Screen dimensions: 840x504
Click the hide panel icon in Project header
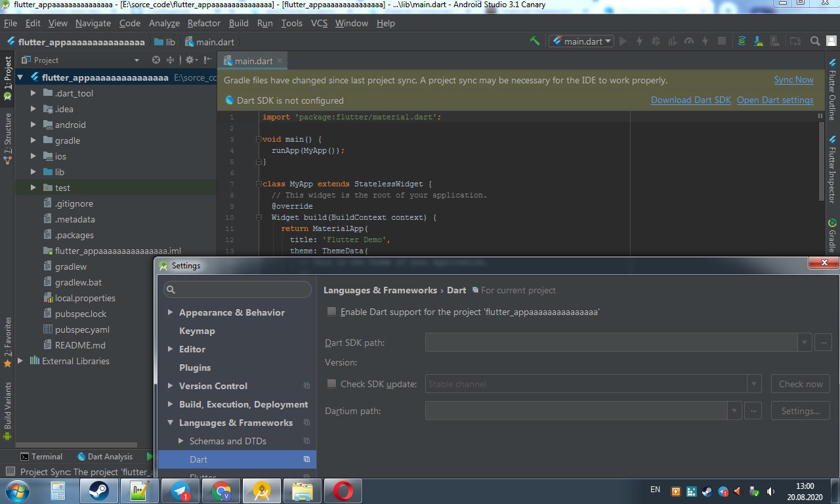click(208, 60)
